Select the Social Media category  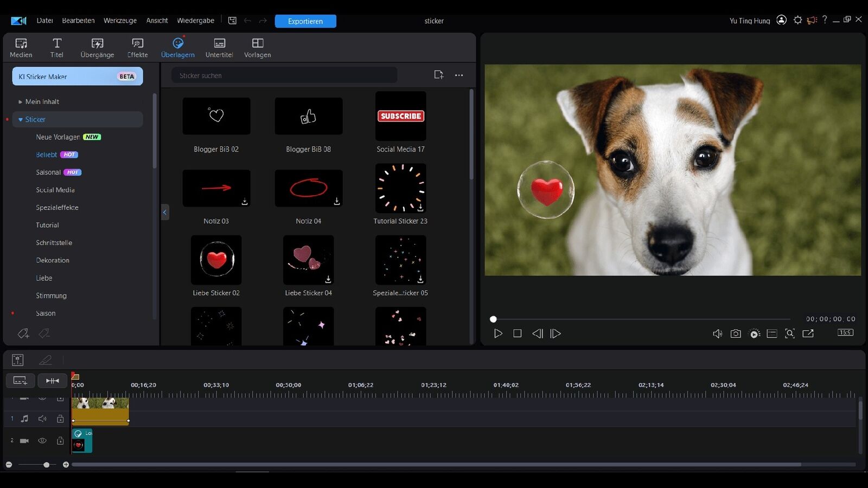click(x=55, y=190)
